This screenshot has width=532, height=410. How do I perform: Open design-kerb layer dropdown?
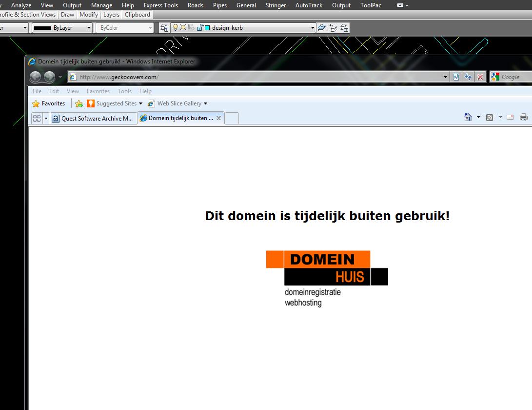click(313, 28)
